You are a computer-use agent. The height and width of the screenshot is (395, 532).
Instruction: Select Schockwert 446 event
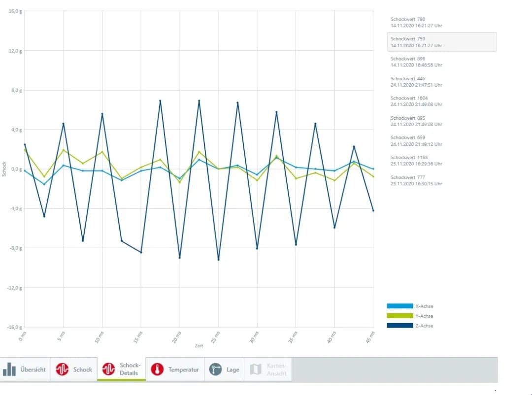coord(416,82)
